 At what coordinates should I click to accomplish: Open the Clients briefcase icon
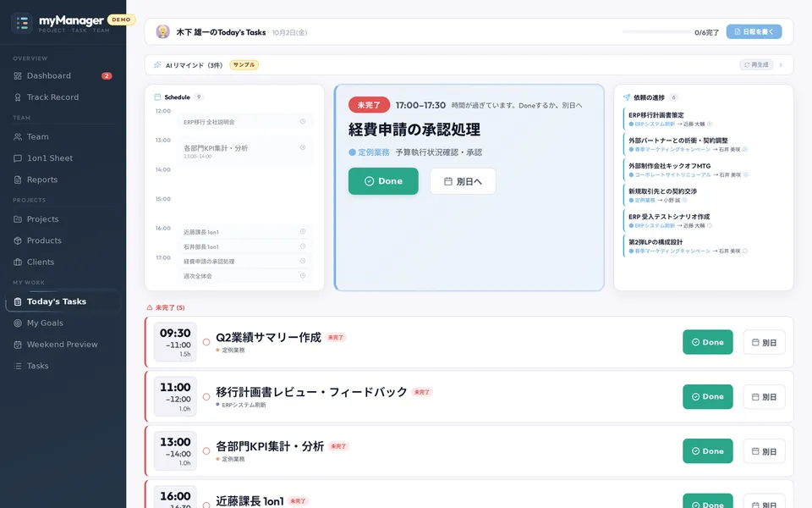[18, 262]
